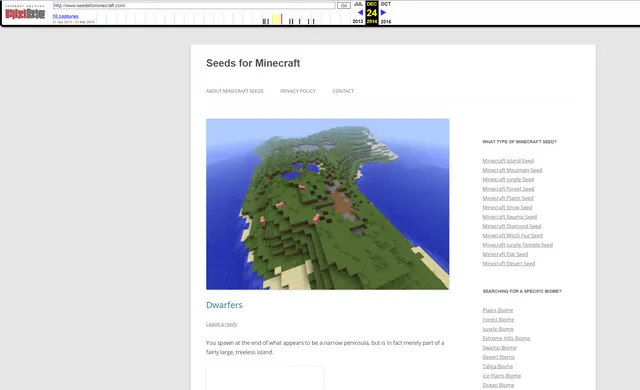The width and height of the screenshot is (640, 390).
Task: Click the Wayback Machine logo
Action: pos(25,12)
